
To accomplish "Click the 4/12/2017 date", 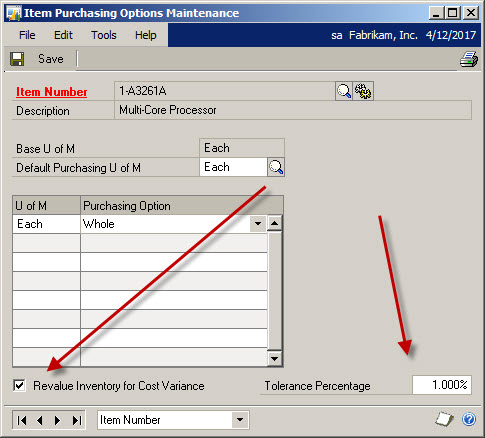I will [x=451, y=35].
